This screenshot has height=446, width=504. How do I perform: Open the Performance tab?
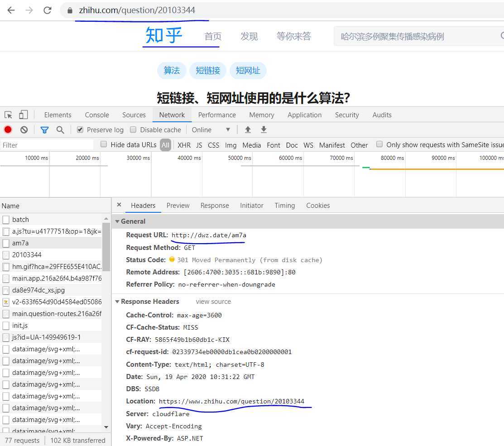click(x=217, y=115)
